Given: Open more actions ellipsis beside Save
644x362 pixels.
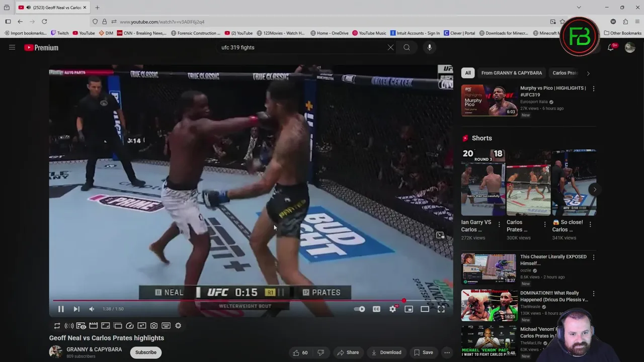Looking at the screenshot, I should (x=447, y=352).
